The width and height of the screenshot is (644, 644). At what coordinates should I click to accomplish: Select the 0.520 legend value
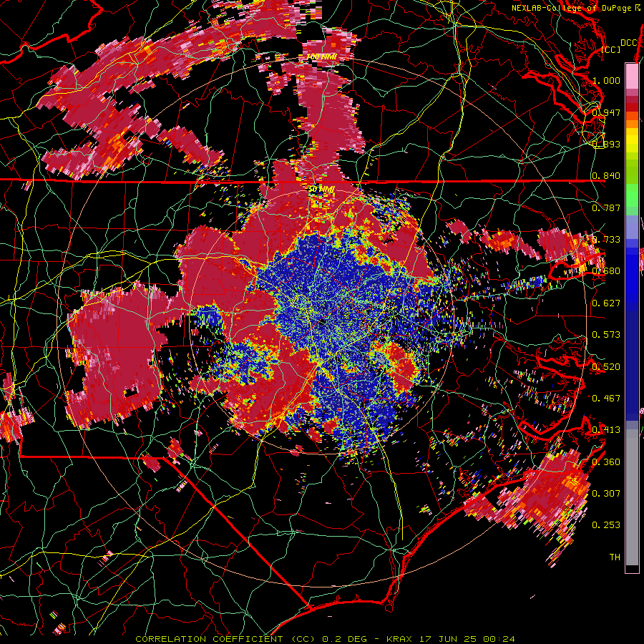[606, 367]
